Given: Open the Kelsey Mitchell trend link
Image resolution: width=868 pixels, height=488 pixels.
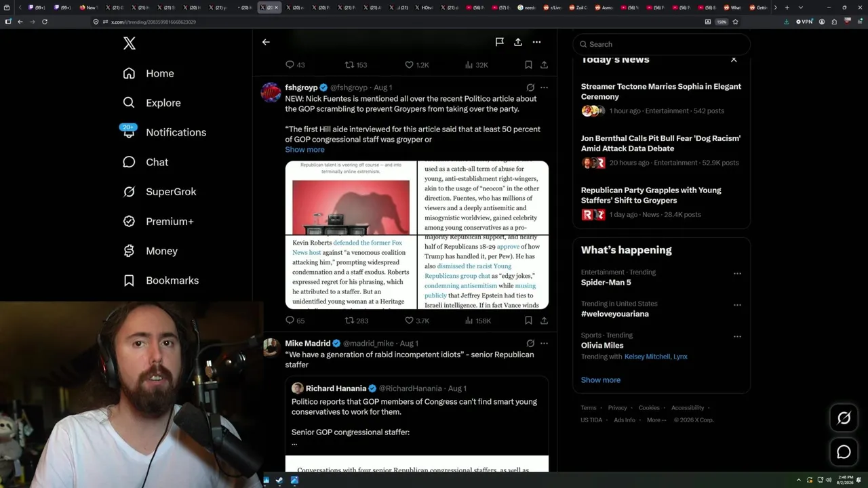Looking at the screenshot, I should click(x=648, y=357).
